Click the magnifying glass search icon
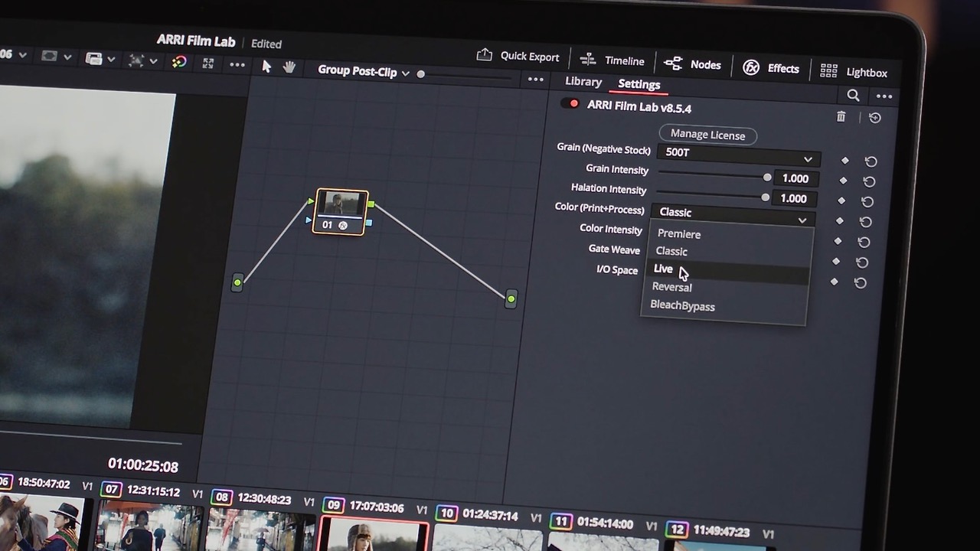Viewport: 980px width, 551px height. point(854,96)
